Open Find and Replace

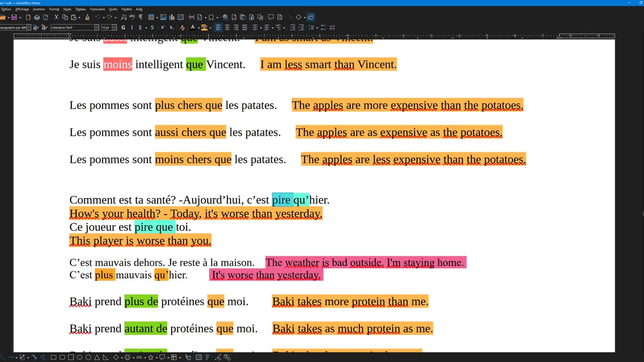pos(124,17)
